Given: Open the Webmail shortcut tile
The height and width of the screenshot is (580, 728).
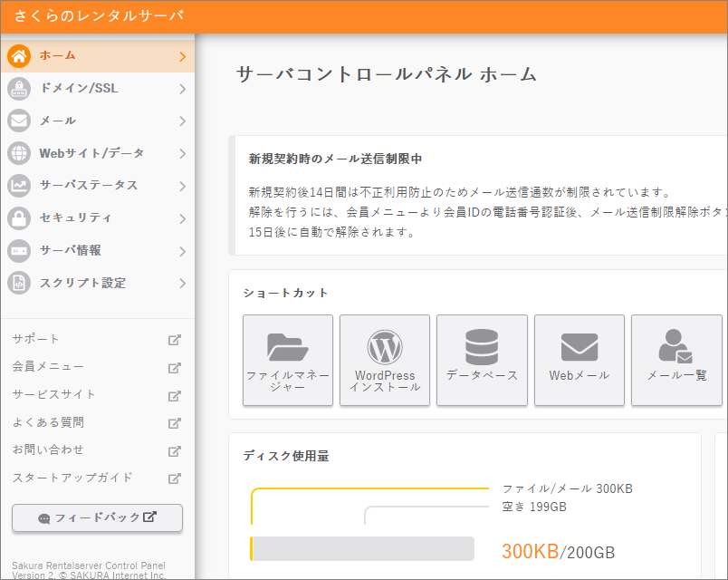Looking at the screenshot, I should pos(580,360).
